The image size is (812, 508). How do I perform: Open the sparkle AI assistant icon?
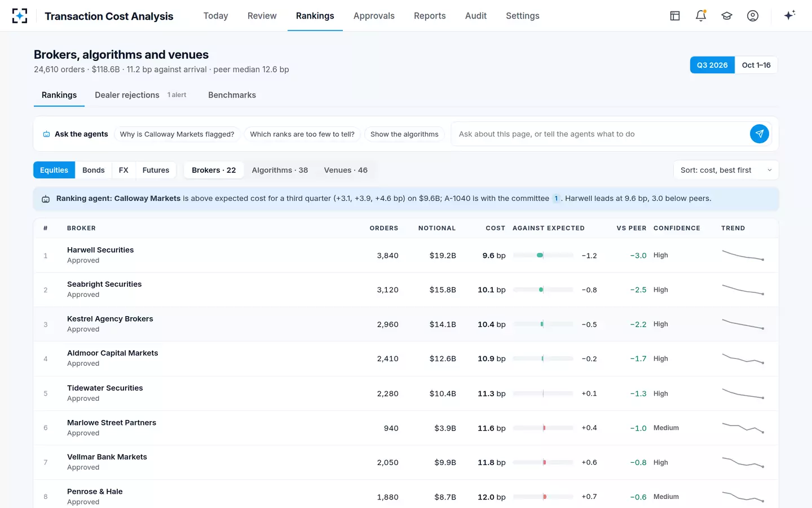[789, 15]
